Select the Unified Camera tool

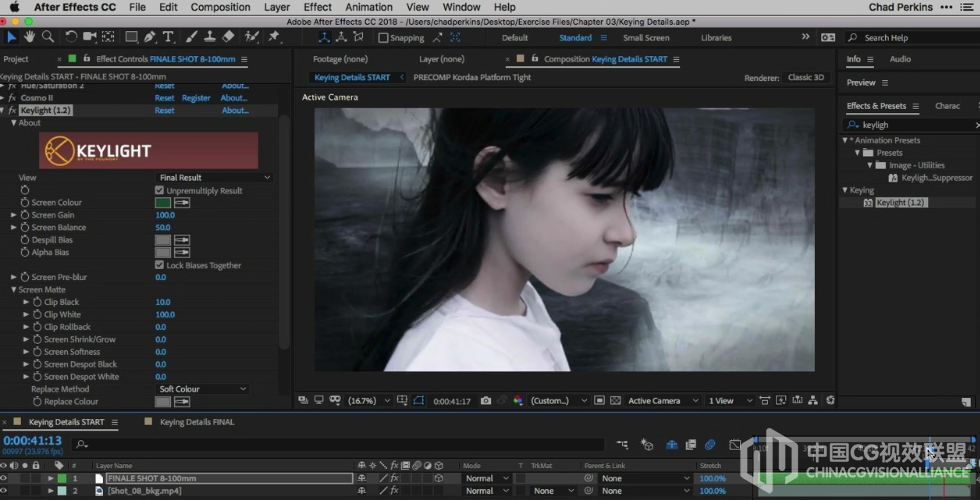89,37
